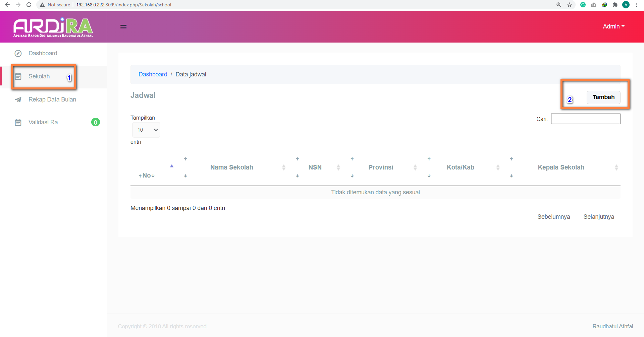The image size is (644, 337).
Task: Go to Selanjutnya page
Action: 598,217
